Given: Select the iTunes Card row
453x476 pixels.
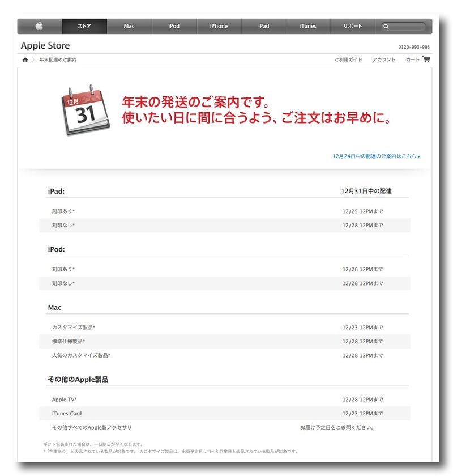Looking at the screenshot, I should coord(225,414).
